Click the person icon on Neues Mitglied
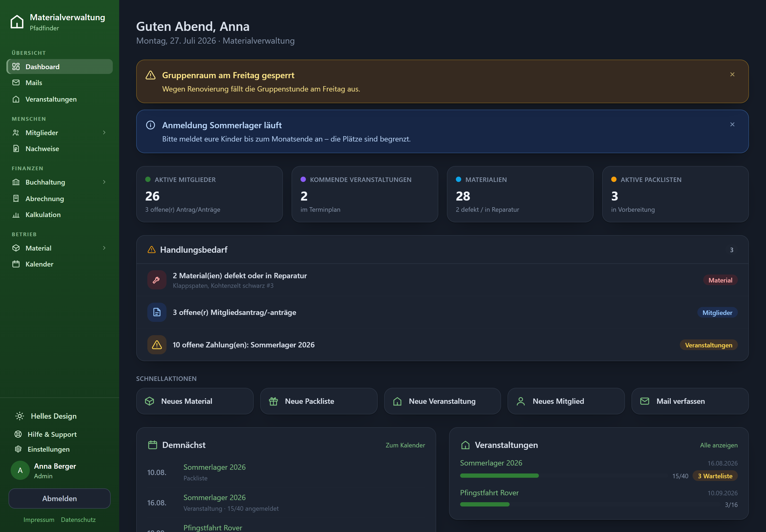The height and width of the screenshot is (532, 766). tap(521, 401)
